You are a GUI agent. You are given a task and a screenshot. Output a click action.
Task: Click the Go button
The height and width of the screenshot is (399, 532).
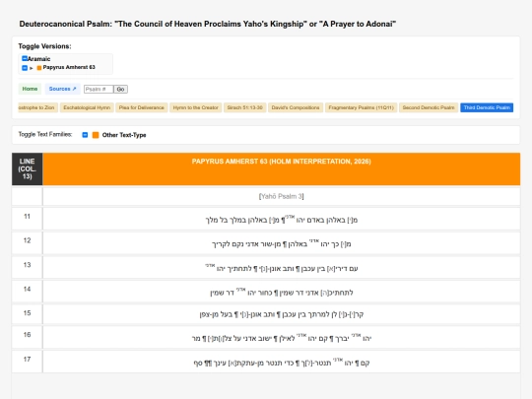[x=120, y=90]
